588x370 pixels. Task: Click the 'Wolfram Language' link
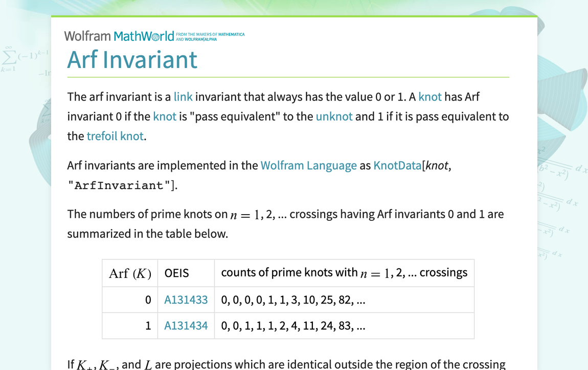(x=308, y=165)
